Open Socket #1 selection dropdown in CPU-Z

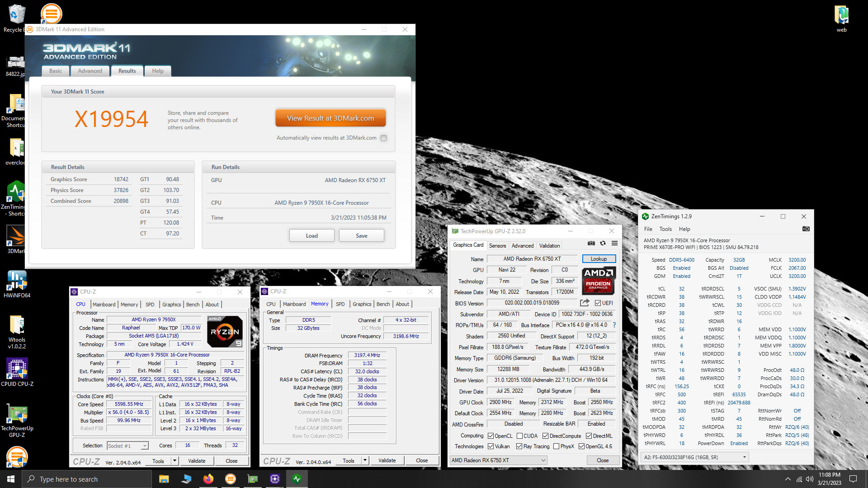pos(127,446)
